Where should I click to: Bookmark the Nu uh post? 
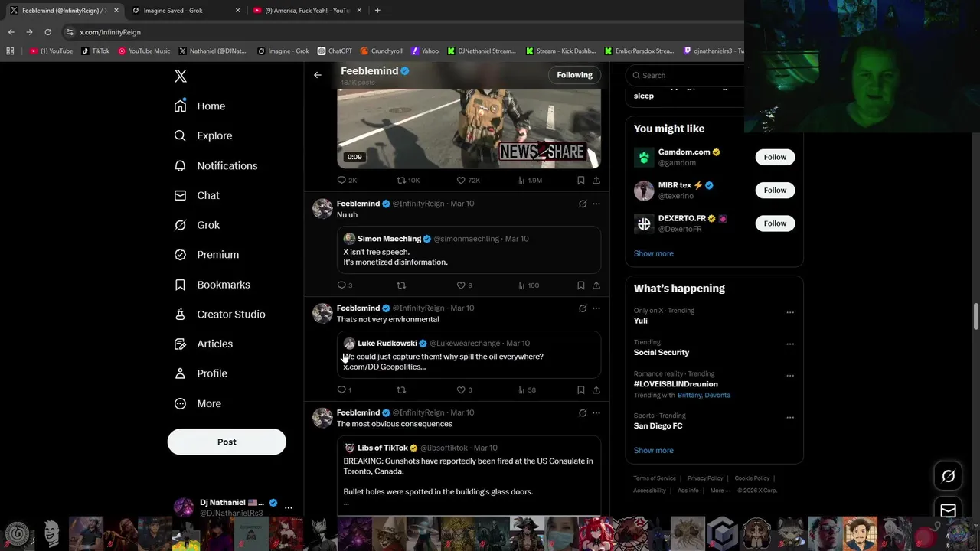click(x=581, y=285)
